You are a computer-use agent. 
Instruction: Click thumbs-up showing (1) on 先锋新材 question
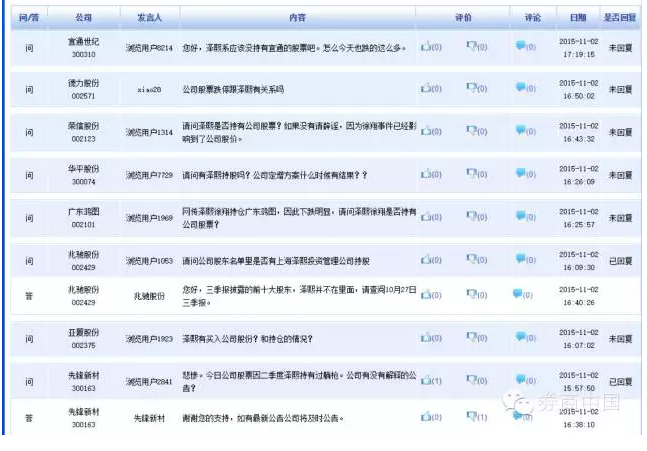(426, 381)
